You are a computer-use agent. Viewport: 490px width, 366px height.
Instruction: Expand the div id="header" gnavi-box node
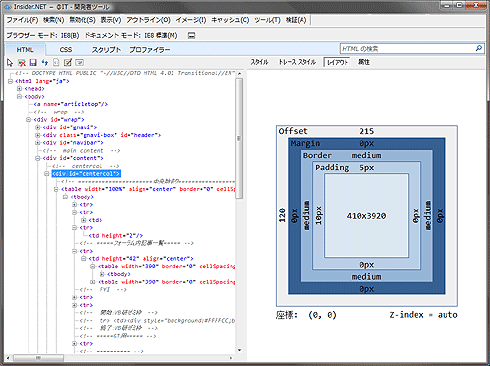point(38,135)
